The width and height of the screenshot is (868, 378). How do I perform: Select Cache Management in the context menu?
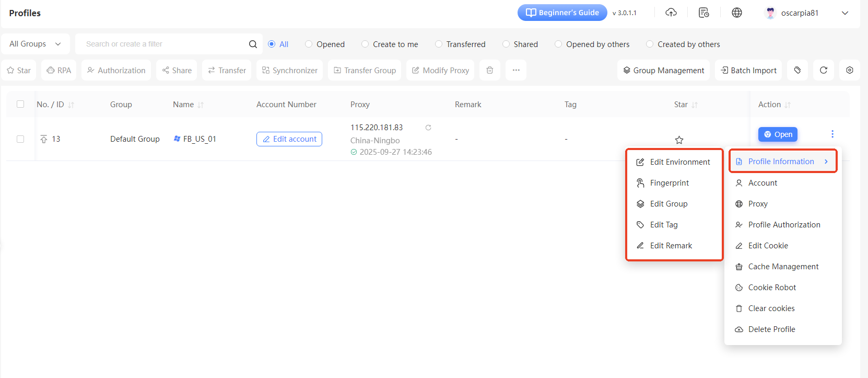pyautogui.click(x=783, y=267)
